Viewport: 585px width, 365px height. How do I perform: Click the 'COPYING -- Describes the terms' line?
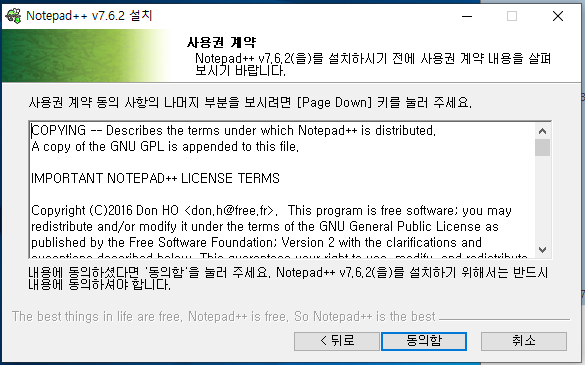[234, 131]
